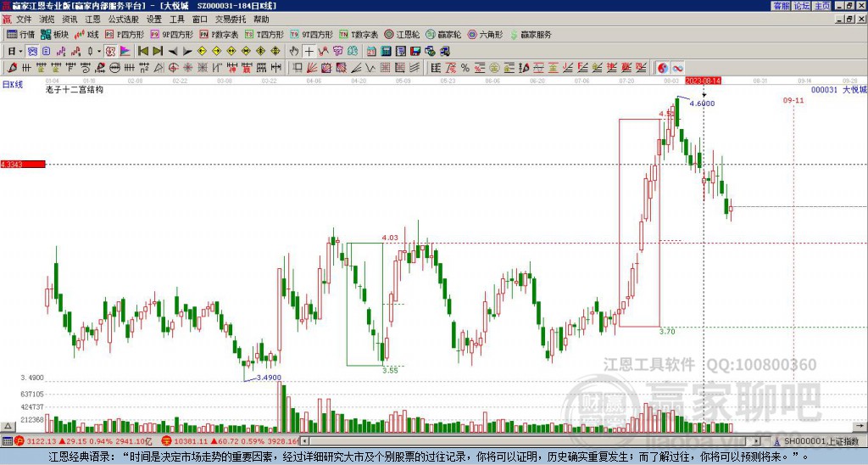Click the 2023-08-14 date marker

(703, 81)
